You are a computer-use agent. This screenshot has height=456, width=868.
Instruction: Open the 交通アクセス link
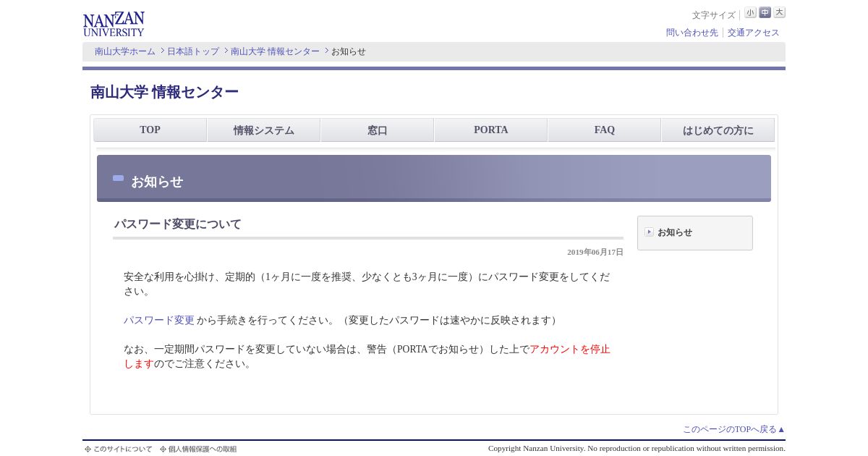coord(754,33)
